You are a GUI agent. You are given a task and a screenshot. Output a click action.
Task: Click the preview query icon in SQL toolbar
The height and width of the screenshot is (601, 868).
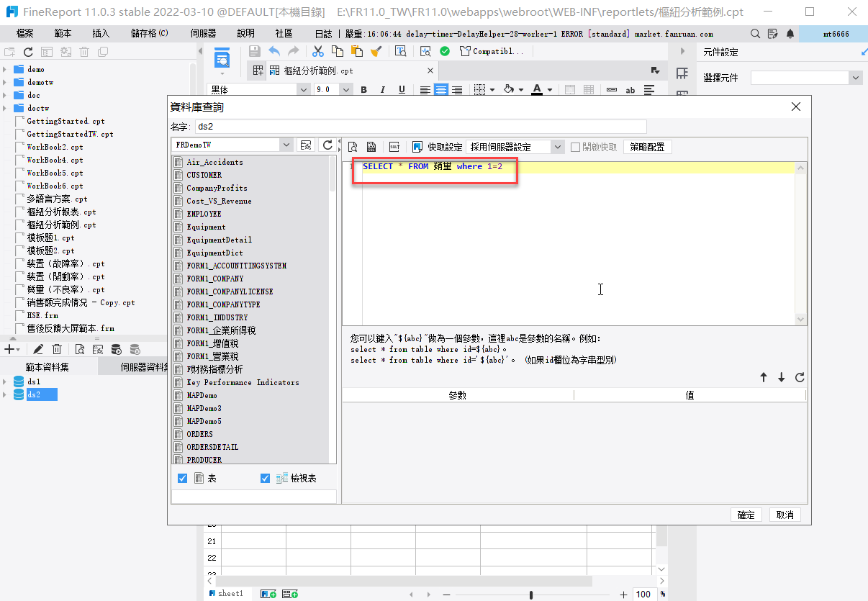(x=353, y=147)
